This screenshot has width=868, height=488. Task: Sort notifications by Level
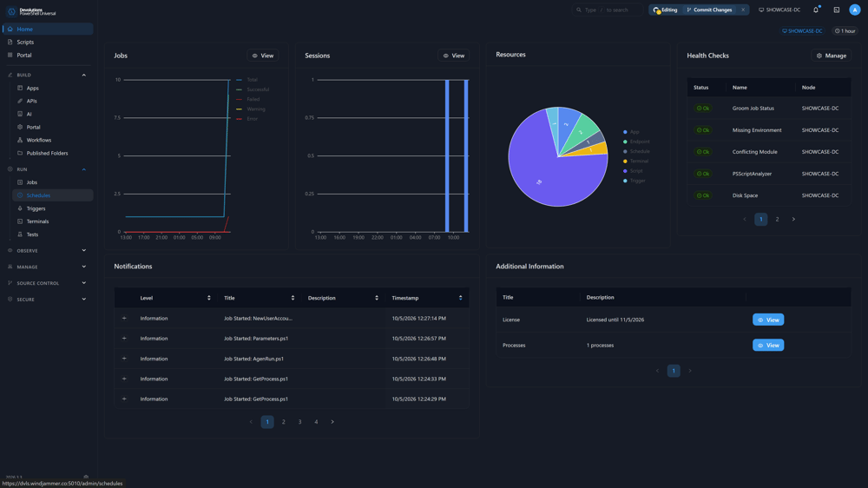click(208, 298)
